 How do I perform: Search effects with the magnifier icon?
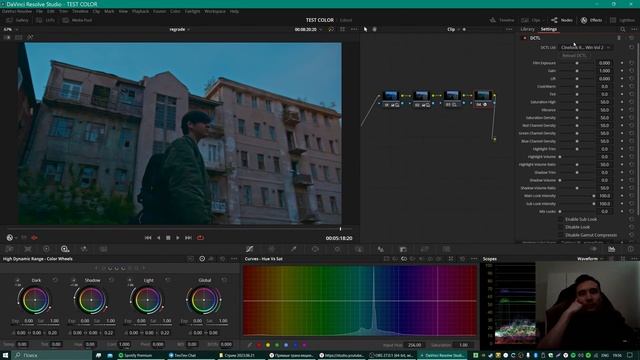coord(622,29)
